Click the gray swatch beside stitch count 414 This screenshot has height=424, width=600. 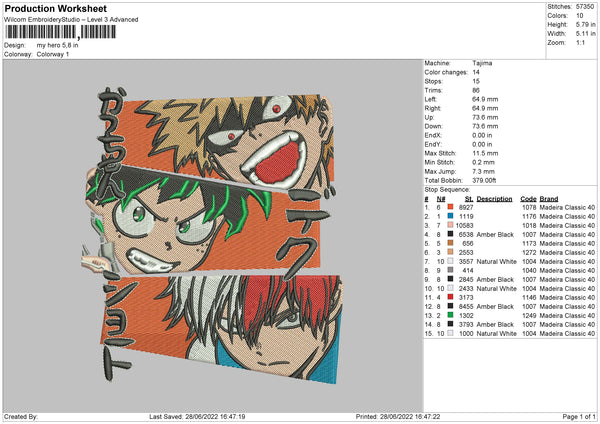tap(450, 270)
